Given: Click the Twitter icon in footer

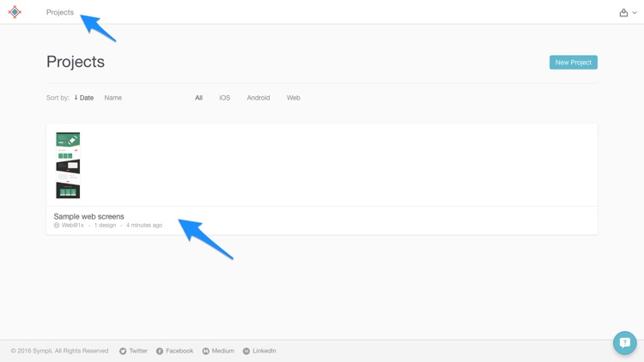Looking at the screenshot, I should click(x=123, y=352).
